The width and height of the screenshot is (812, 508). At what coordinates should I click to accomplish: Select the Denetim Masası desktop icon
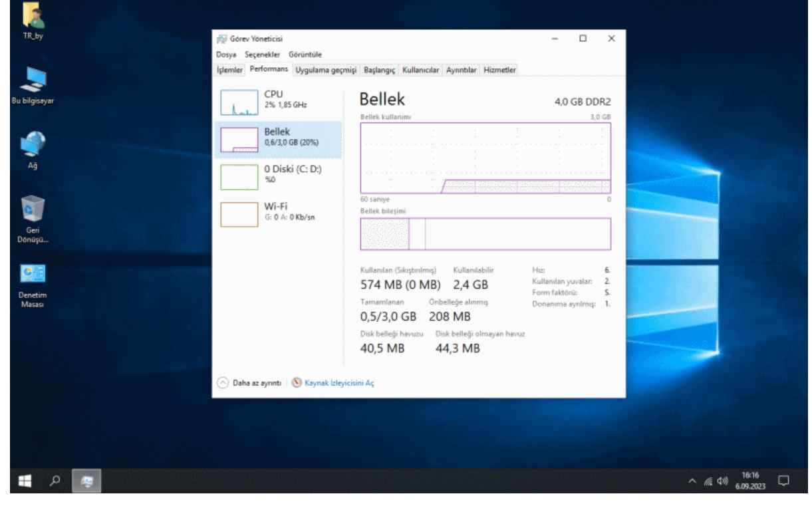pyautogui.click(x=31, y=275)
